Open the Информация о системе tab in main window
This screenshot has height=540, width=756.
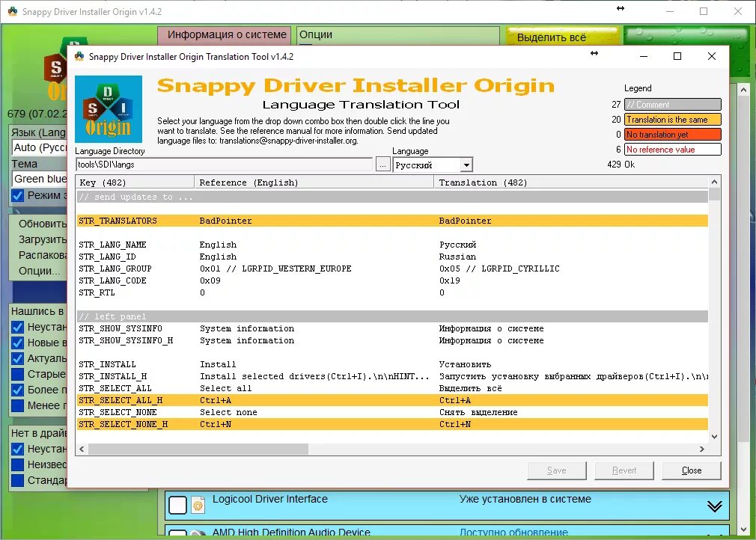pos(225,35)
